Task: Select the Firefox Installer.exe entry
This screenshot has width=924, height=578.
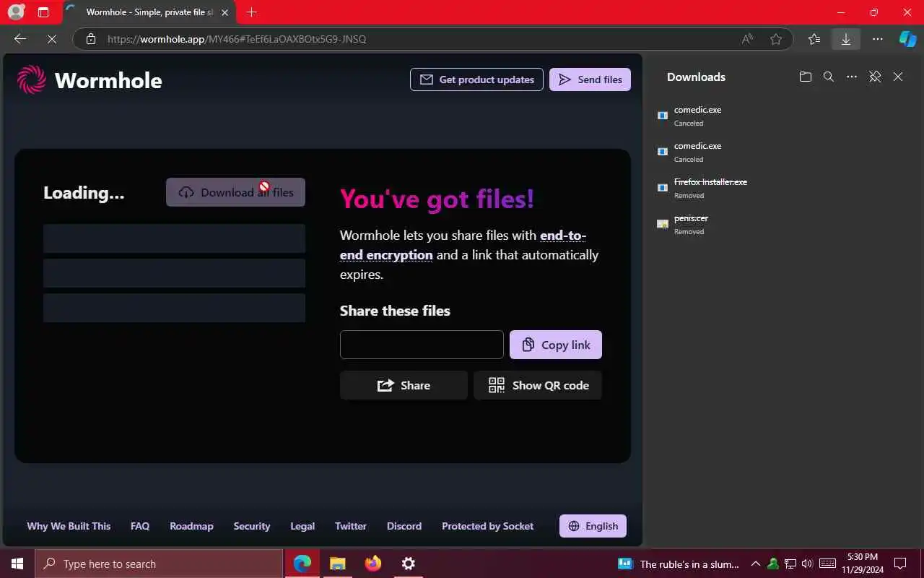Action: [x=783, y=188]
